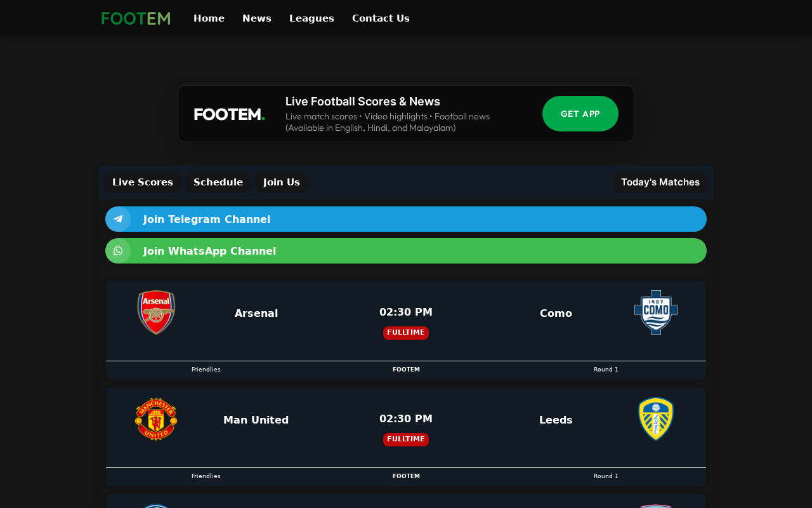Viewport: 812px width, 508px height.
Task: Click the white FOOTEM banner logo
Action: (230, 114)
